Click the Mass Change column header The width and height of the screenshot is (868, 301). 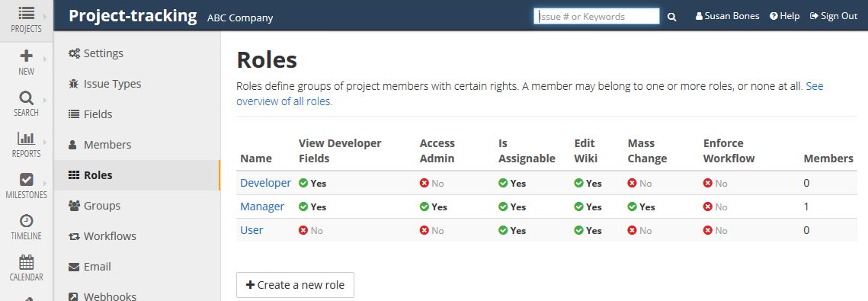click(648, 151)
